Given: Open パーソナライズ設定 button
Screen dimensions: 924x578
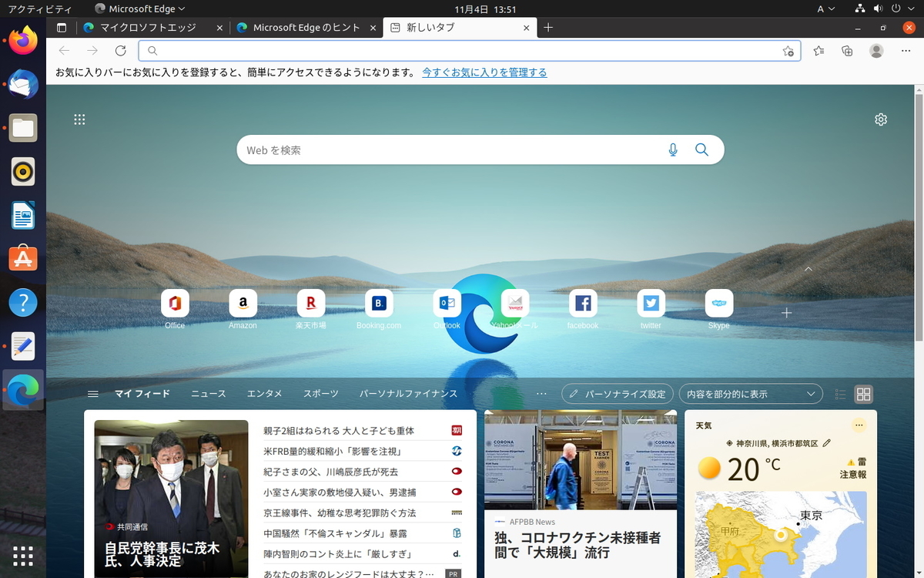Looking at the screenshot, I should point(618,394).
